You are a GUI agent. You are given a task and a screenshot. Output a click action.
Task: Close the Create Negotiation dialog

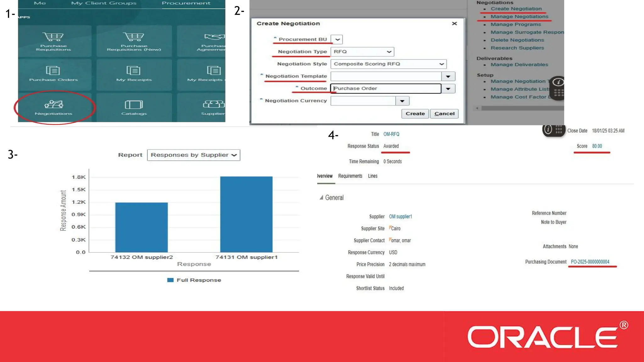454,24
